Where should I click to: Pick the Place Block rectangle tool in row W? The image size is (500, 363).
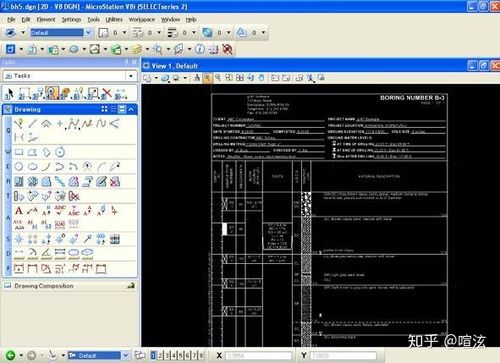pyautogui.click(x=19, y=153)
